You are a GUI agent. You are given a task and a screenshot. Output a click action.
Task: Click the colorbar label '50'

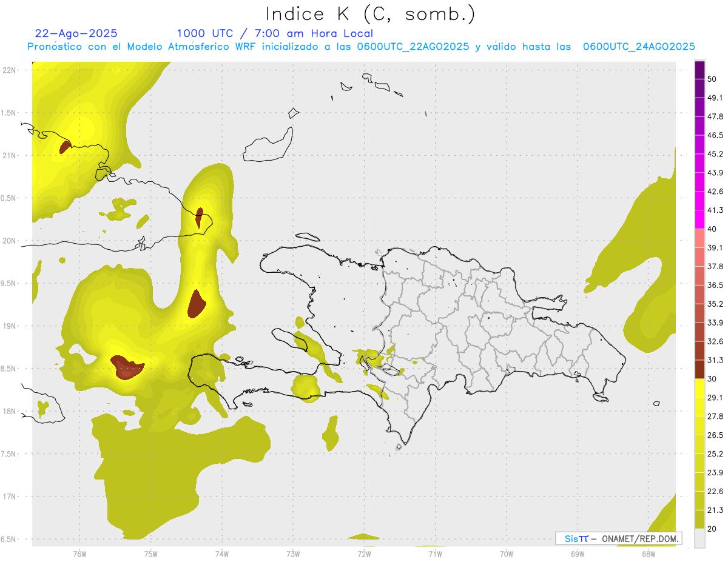(713, 79)
